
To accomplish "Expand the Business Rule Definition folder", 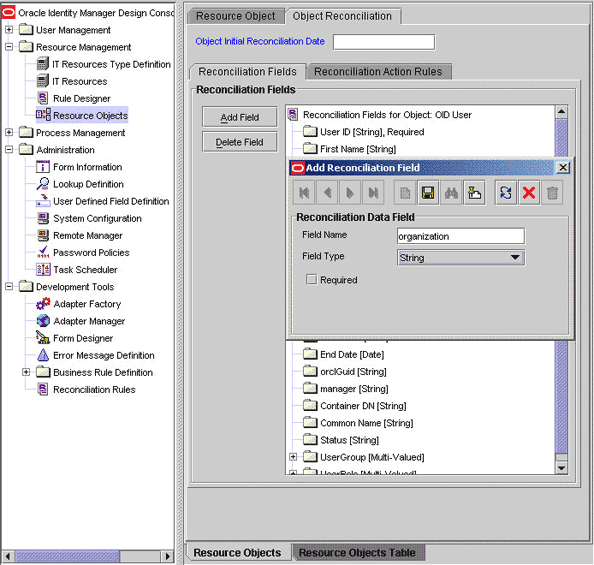I will (x=26, y=372).
